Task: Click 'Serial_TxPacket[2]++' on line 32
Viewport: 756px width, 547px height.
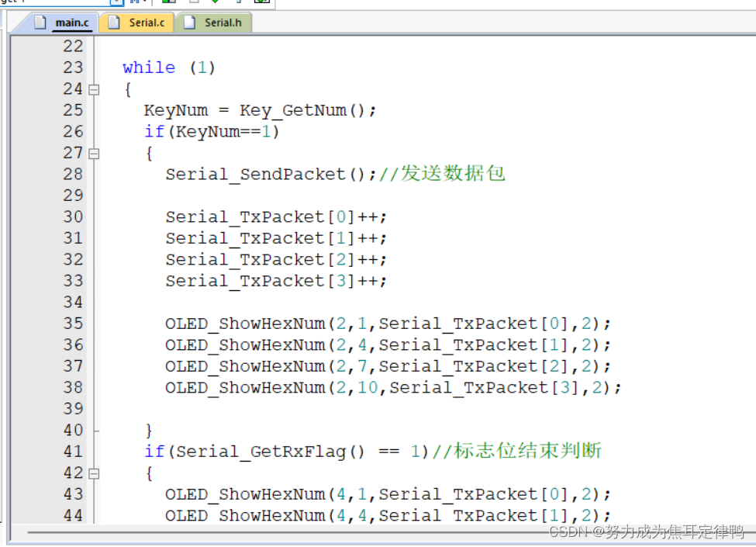Action: [x=272, y=259]
